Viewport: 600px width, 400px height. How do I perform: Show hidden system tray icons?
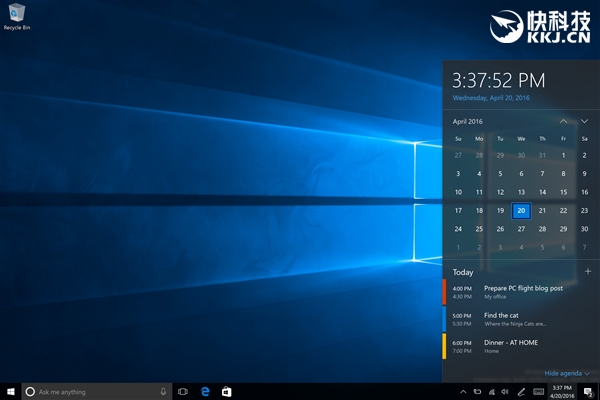pos(462,391)
